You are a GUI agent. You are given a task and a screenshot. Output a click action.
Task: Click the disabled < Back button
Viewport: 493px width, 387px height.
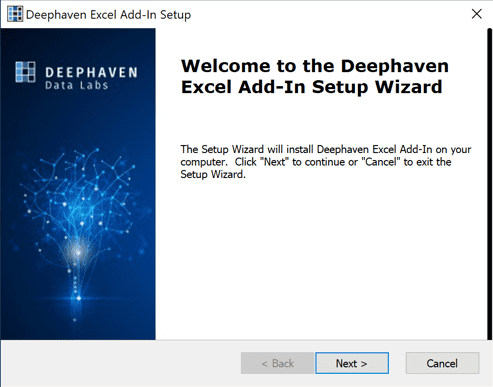[278, 363]
